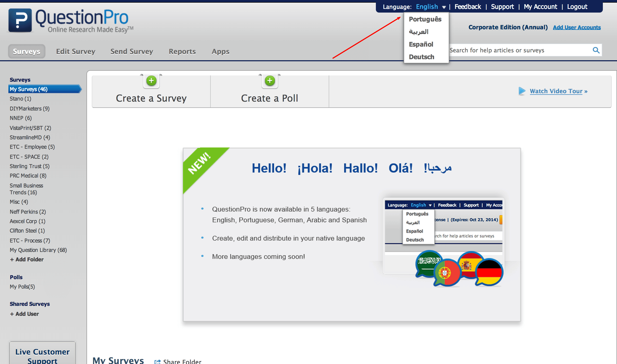Open the Reports navigation tab

pyautogui.click(x=182, y=51)
